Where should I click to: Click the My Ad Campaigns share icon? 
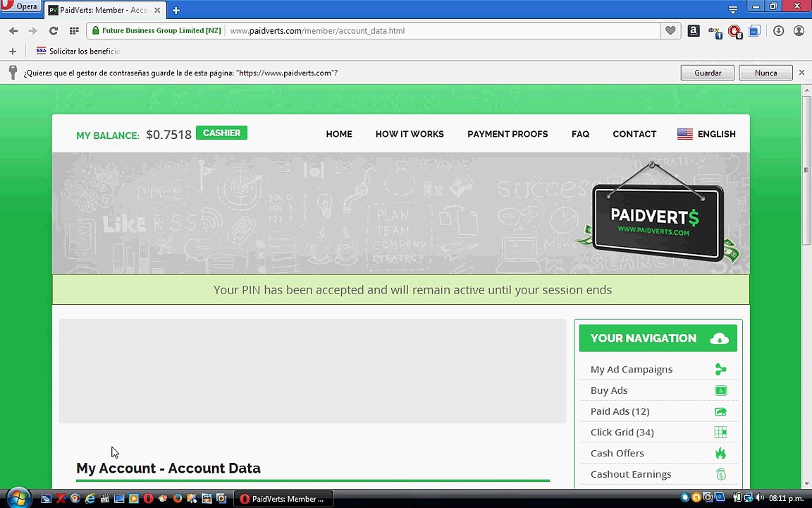(x=720, y=369)
